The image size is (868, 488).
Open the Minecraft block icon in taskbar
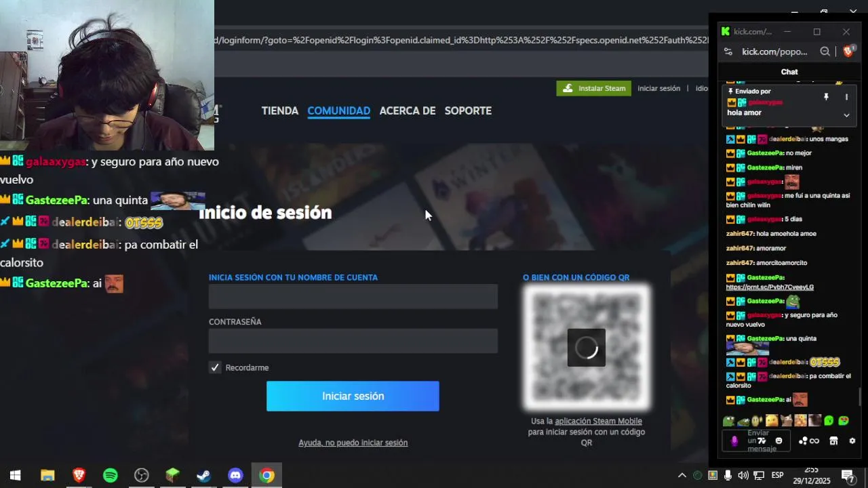172,476
